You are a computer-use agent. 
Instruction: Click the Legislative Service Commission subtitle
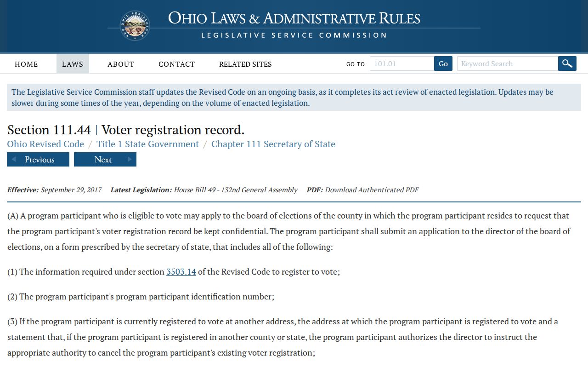click(294, 35)
